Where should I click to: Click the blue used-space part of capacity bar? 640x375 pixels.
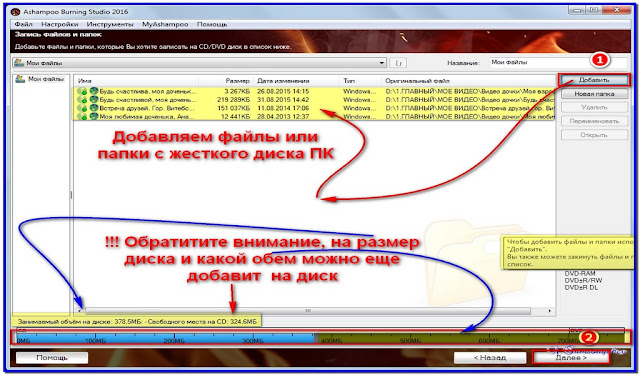pyautogui.click(x=165, y=338)
